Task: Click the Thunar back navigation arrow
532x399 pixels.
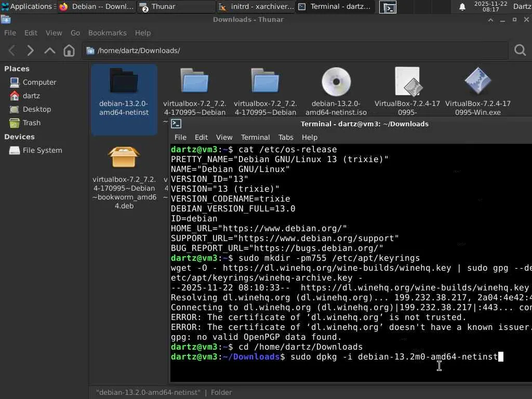Action: coord(12,50)
